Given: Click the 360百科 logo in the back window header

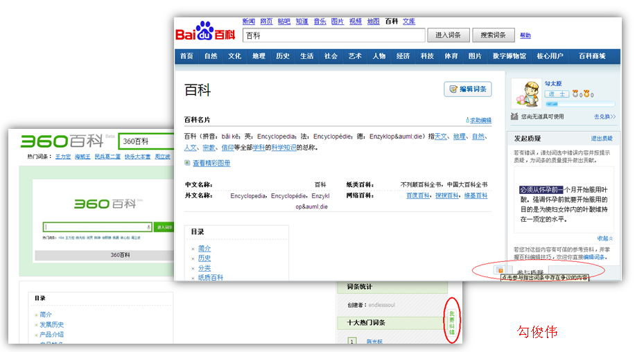Looking at the screenshot, I should [x=62, y=141].
